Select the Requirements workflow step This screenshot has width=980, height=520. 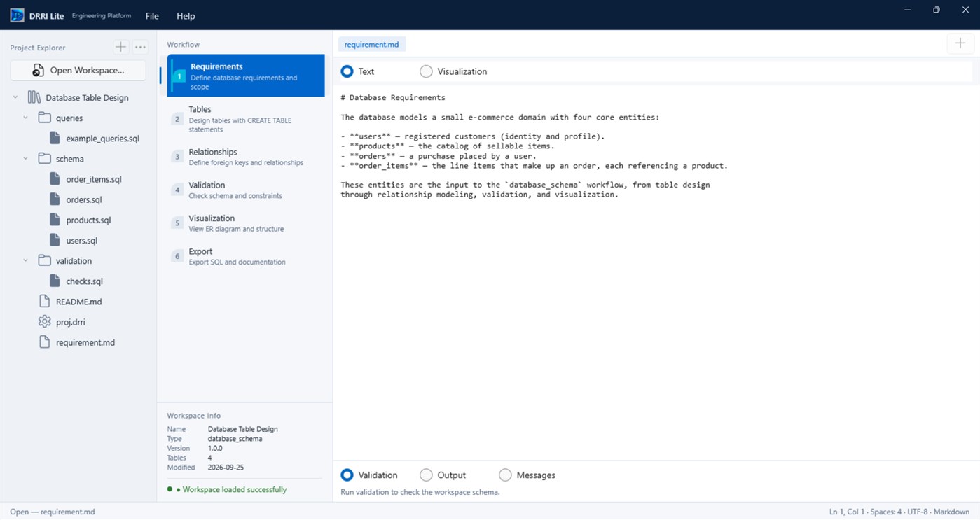[x=246, y=76]
